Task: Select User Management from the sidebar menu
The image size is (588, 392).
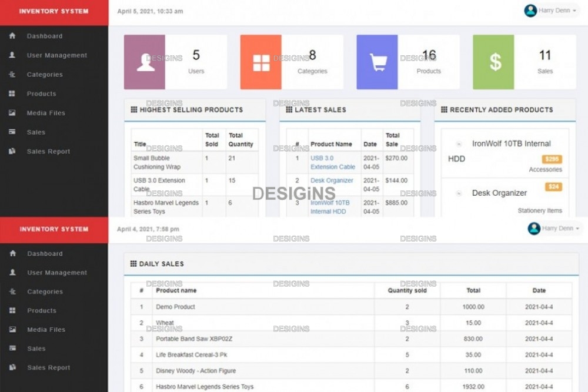Action: tap(56, 55)
